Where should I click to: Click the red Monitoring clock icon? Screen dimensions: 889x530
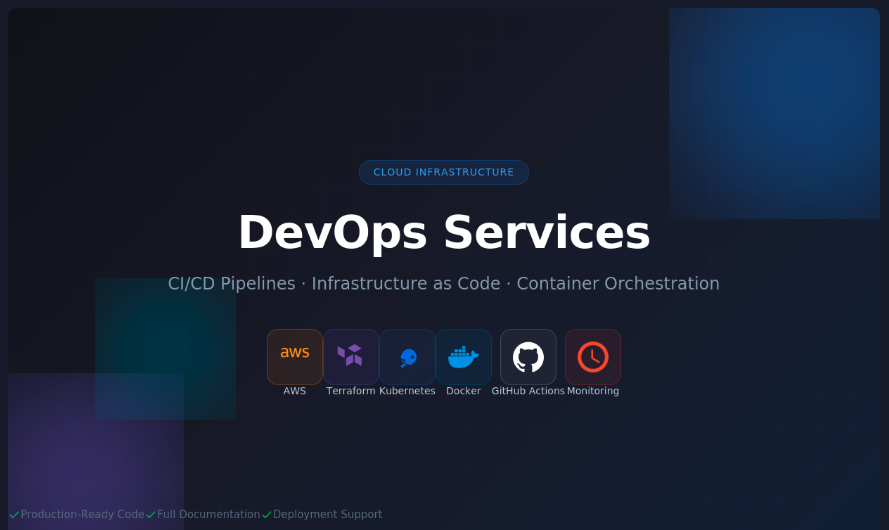(x=593, y=356)
